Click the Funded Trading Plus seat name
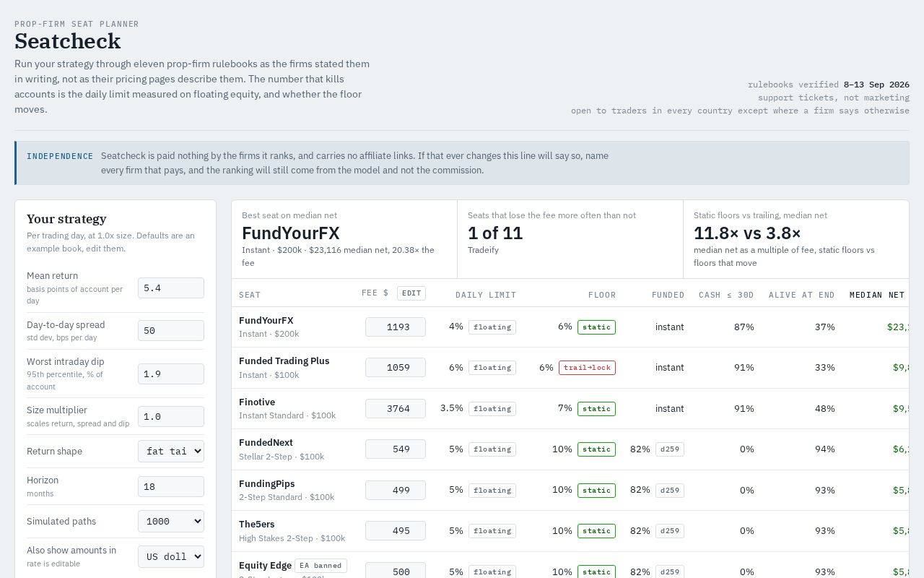Viewport: 924px width, 578px height. click(284, 361)
